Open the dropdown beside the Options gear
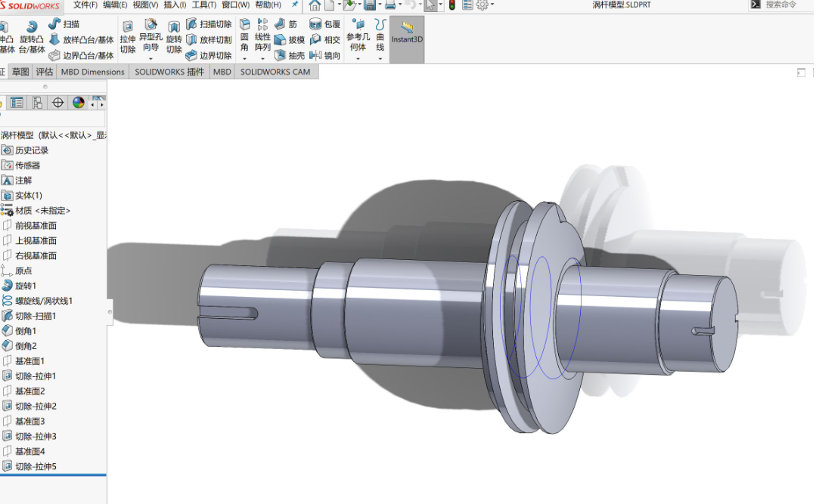The height and width of the screenshot is (504, 816). 492,5
